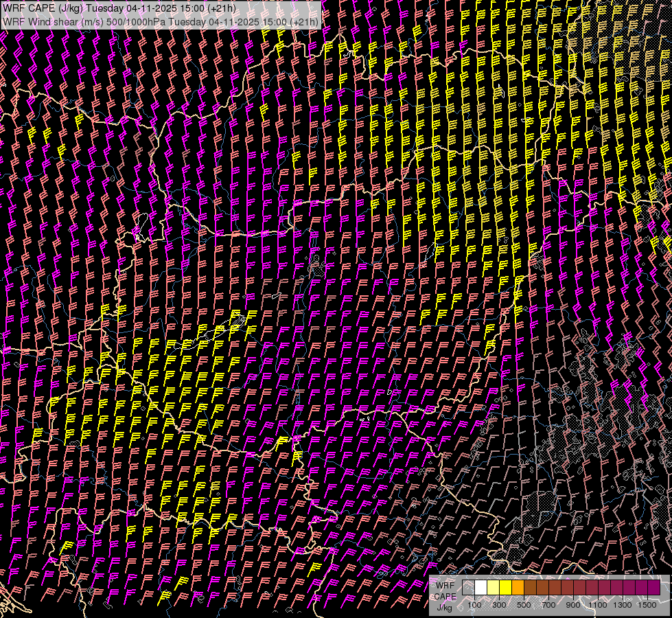Click brown swatch directly right of orange
The height and width of the screenshot is (618, 672).
[530, 588]
